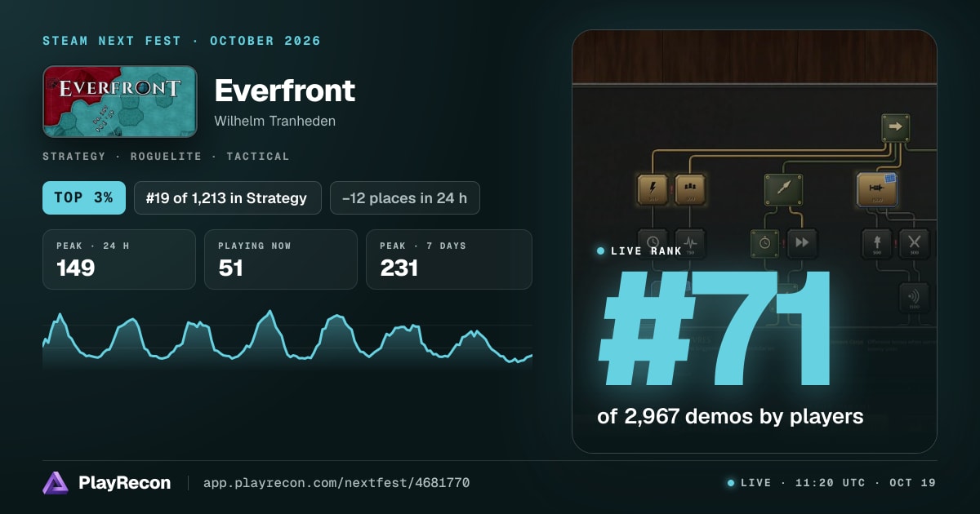980x514 pixels.
Task: Click the TOP 3% badge
Action: [84, 197]
